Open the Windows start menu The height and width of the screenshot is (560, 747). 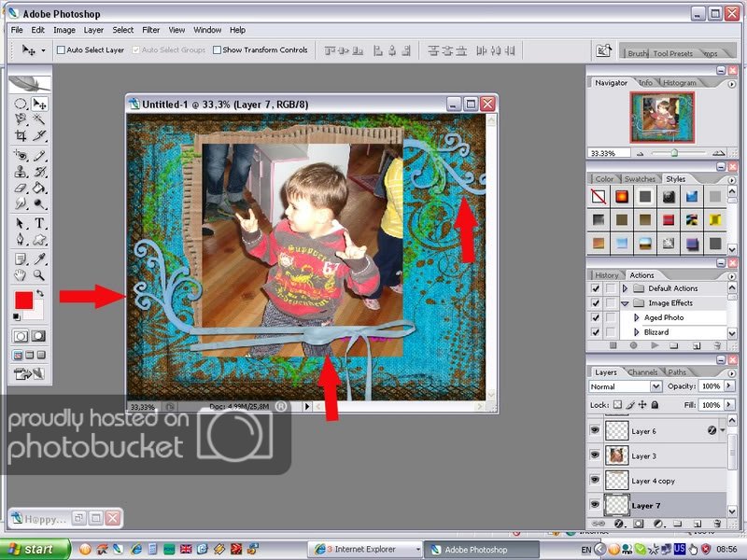tap(35, 550)
